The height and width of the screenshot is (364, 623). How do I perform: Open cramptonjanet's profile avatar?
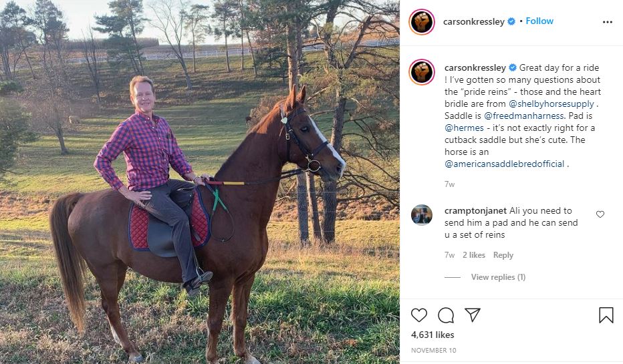click(x=422, y=214)
